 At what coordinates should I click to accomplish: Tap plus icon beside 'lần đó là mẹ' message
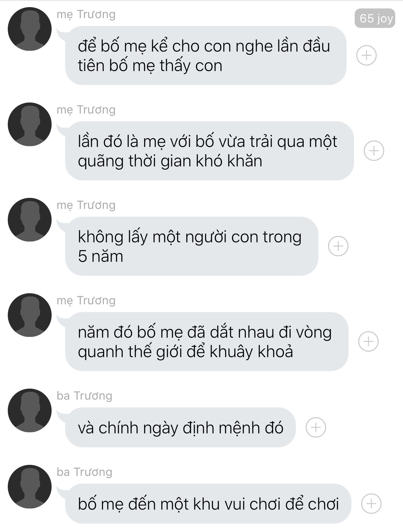[374, 151]
